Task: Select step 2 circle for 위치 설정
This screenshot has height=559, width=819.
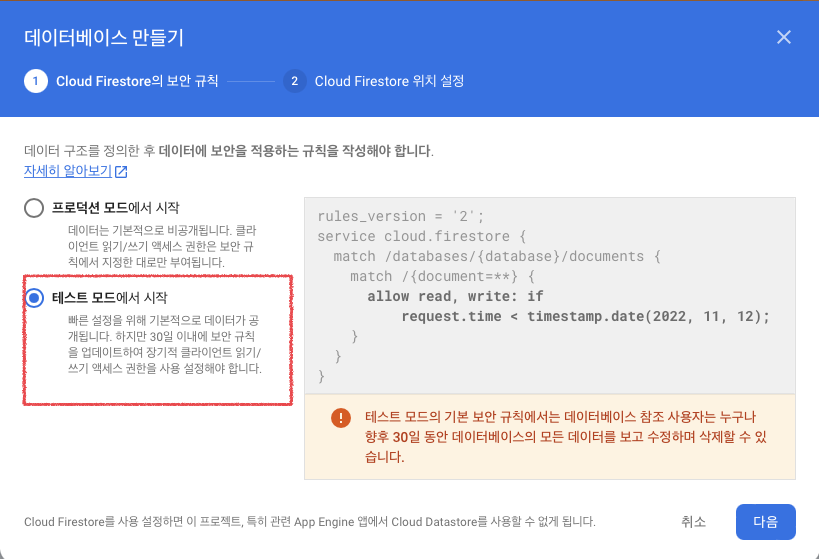Action: (x=295, y=81)
